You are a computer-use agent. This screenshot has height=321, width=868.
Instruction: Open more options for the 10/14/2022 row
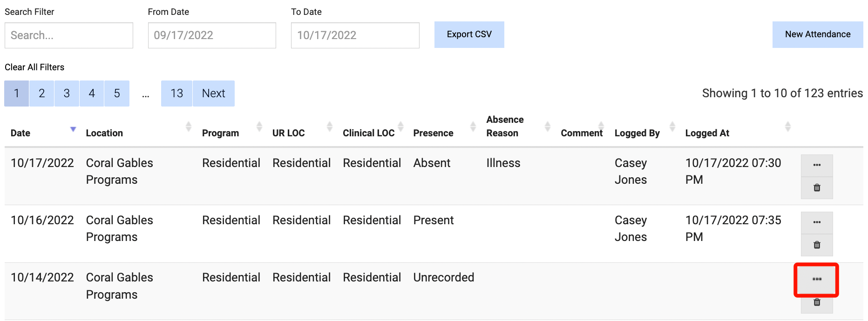click(x=817, y=279)
